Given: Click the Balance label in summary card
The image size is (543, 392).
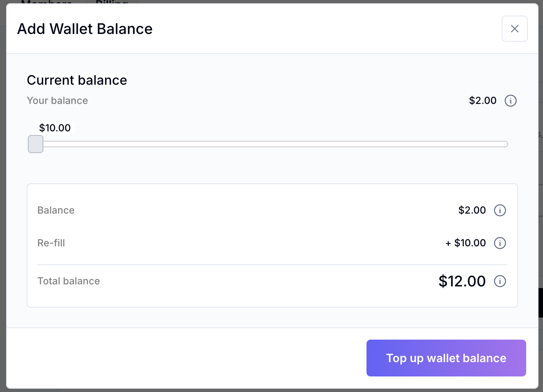Looking at the screenshot, I should click(x=56, y=210).
